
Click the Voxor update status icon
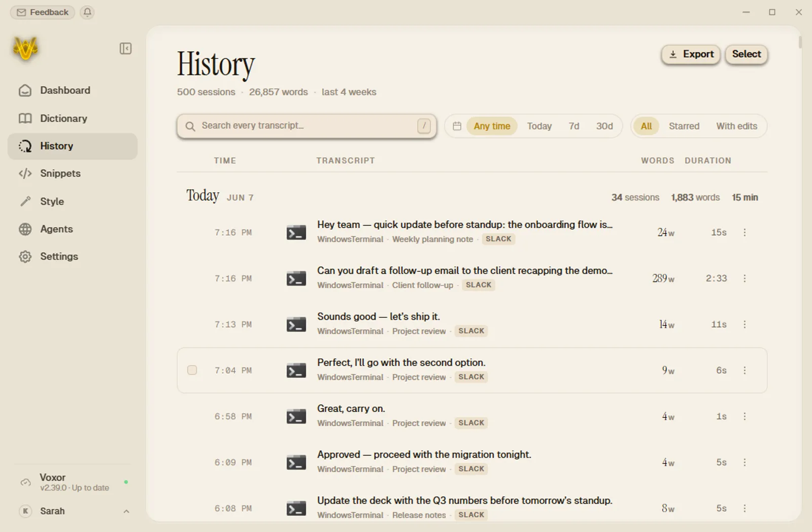(x=25, y=482)
